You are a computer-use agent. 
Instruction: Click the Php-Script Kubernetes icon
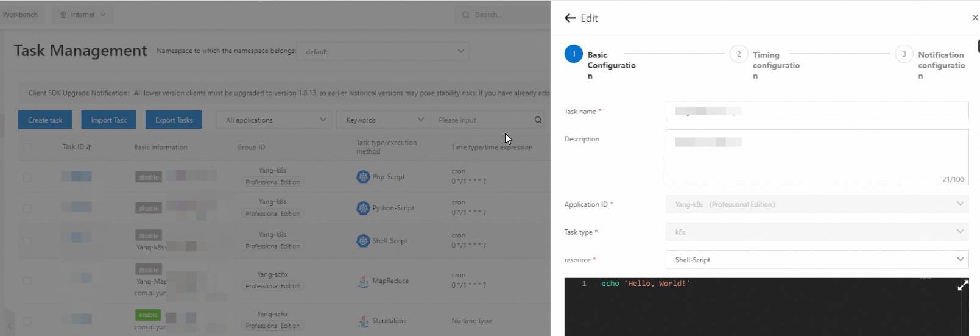point(363,177)
